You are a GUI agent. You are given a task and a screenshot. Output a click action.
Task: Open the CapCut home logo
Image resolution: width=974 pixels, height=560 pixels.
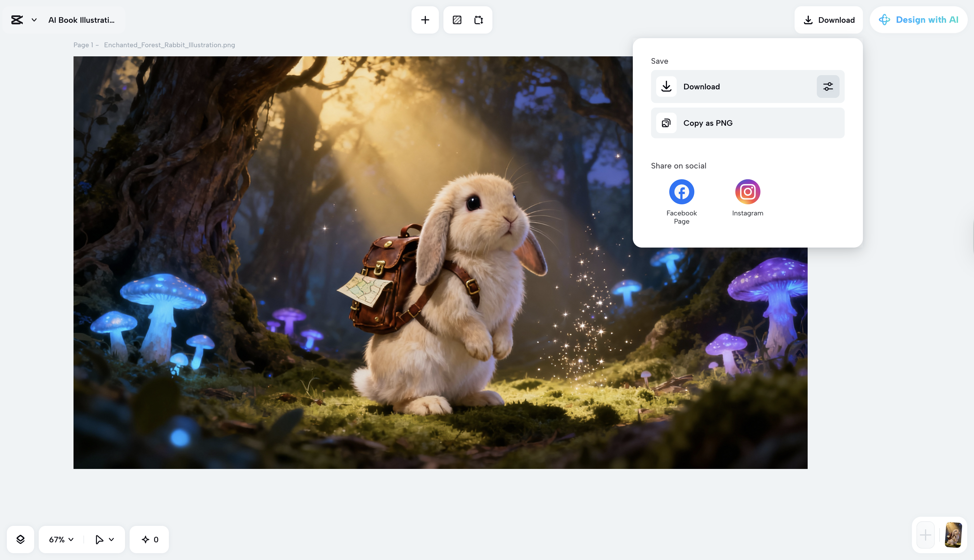[x=17, y=20]
